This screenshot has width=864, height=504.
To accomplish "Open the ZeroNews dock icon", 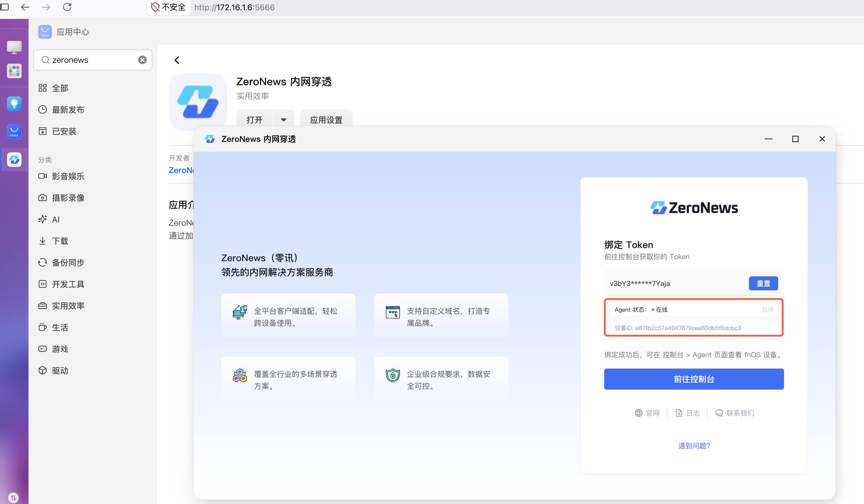I will tap(14, 159).
